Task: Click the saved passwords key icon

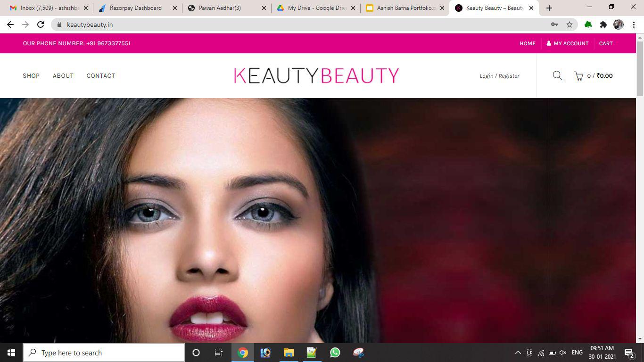Action: (554, 25)
